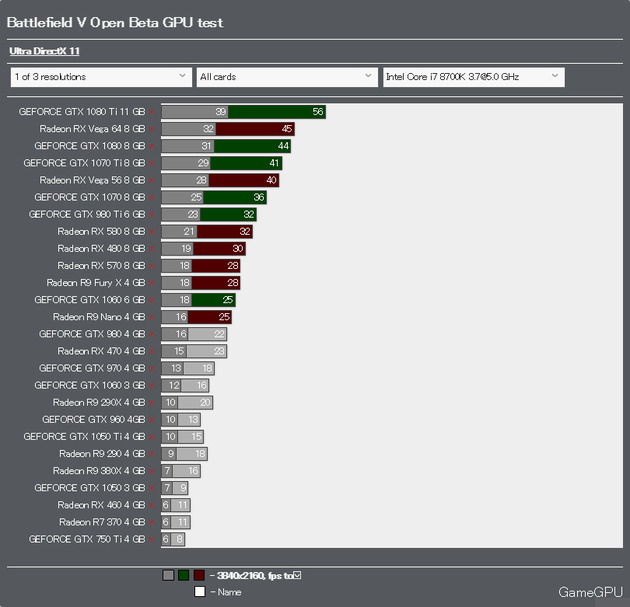Click the red x beside GTX 1070 Ti
Viewport: 630px width, 607px height.
pos(152,163)
